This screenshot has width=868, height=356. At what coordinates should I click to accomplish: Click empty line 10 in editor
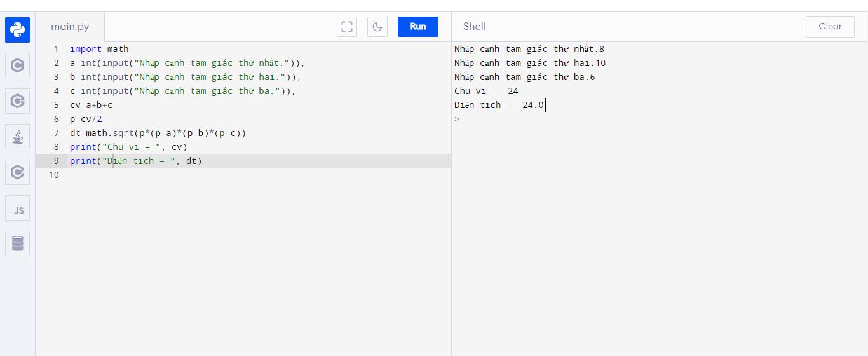tap(191, 175)
